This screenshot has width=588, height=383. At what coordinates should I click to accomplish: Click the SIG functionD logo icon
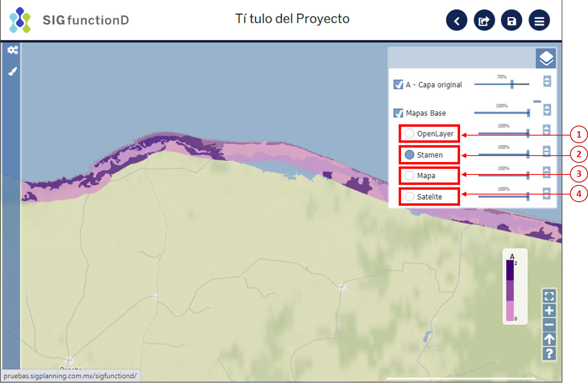(x=20, y=20)
